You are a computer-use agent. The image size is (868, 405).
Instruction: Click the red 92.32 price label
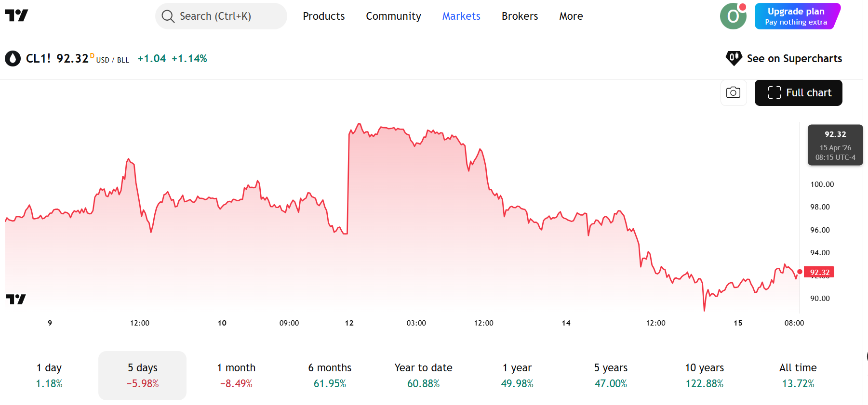[819, 272]
